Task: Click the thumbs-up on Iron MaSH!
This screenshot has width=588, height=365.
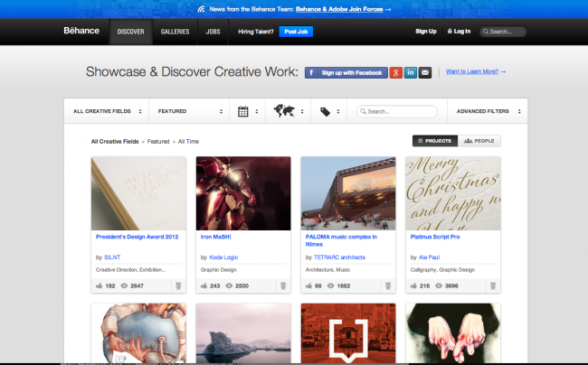Action: pyautogui.click(x=204, y=285)
